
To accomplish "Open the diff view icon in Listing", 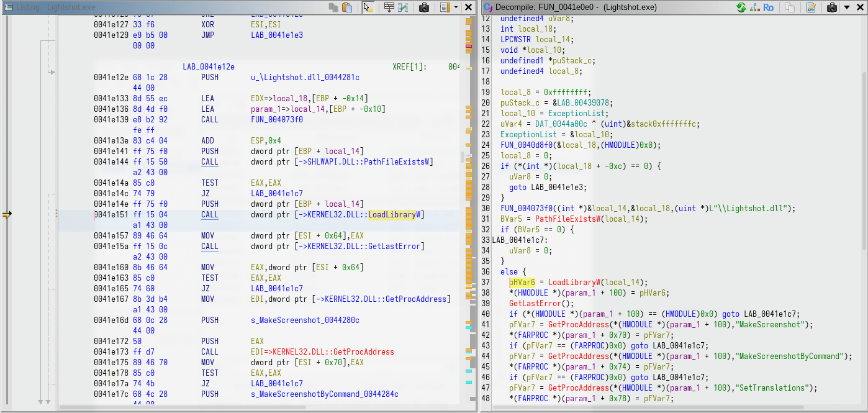I will pyautogui.click(x=404, y=7).
